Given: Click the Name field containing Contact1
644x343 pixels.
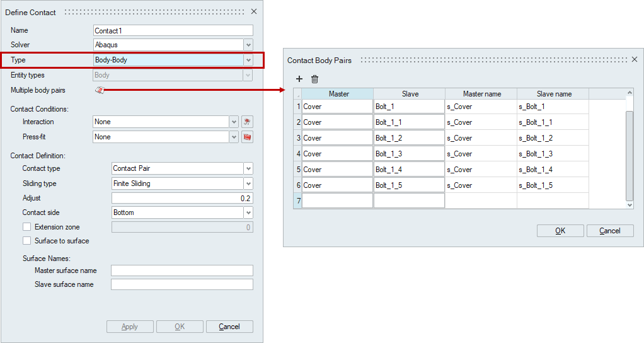Looking at the screenshot, I should [x=173, y=30].
